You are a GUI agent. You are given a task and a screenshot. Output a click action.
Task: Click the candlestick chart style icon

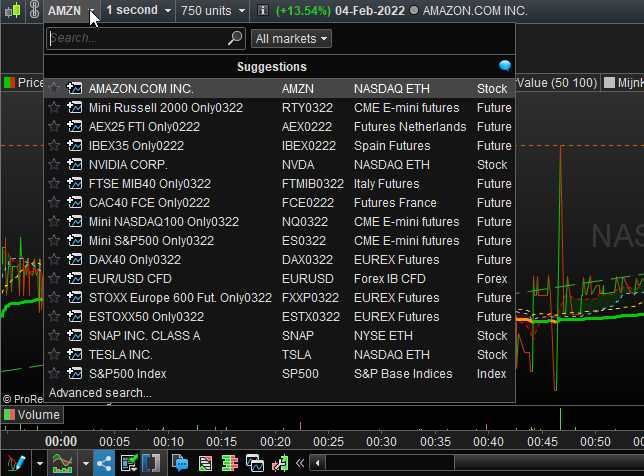click(12, 10)
